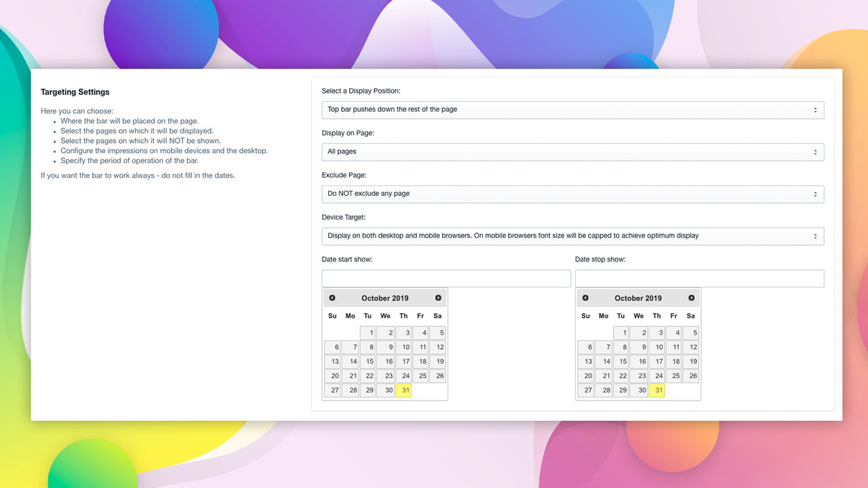Go to previous month in stop date calendar
868x488 pixels.
[585, 298]
